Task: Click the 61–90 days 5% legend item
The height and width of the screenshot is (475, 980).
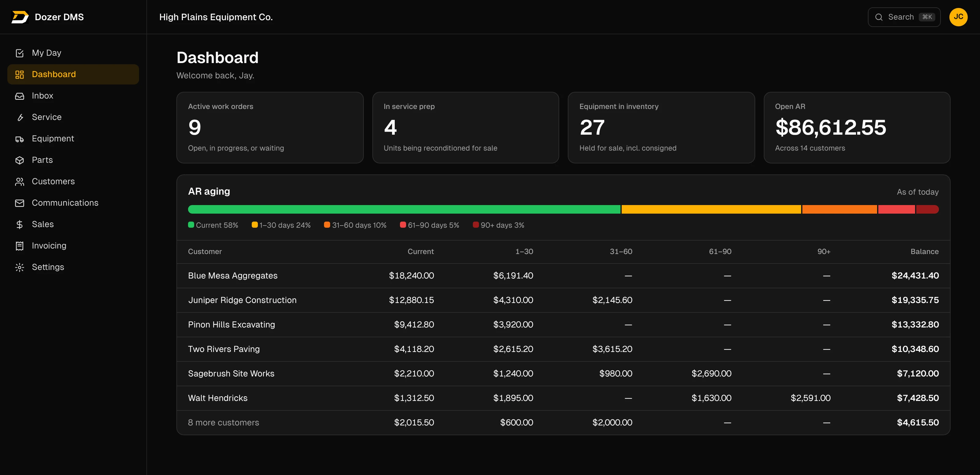Action: pyautogui.click(x=429, y=225)
